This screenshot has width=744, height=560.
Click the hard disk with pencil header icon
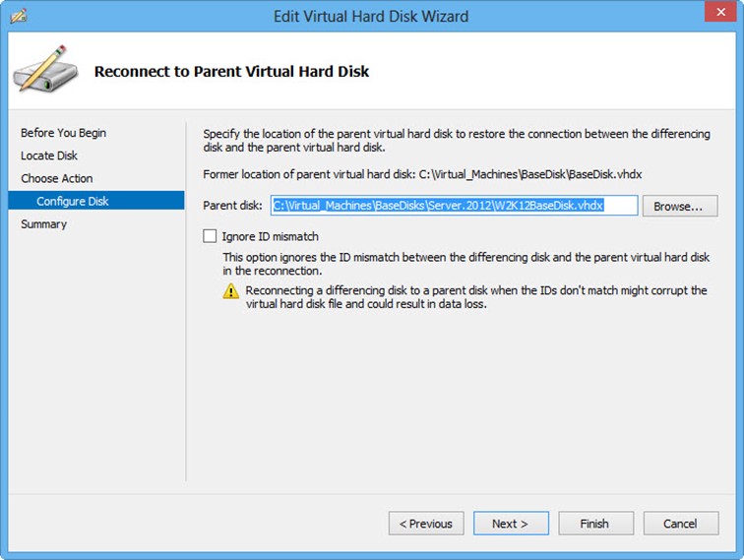pos(45,69)
